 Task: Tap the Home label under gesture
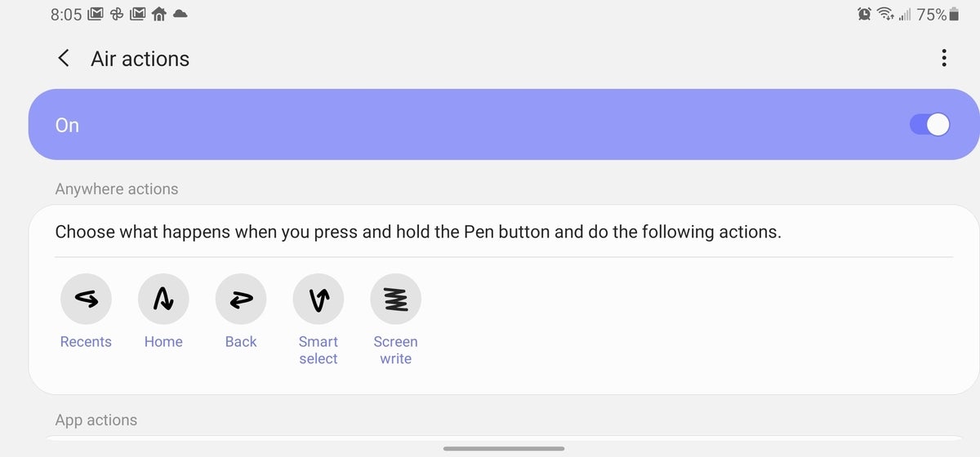[x=163, y=342]
